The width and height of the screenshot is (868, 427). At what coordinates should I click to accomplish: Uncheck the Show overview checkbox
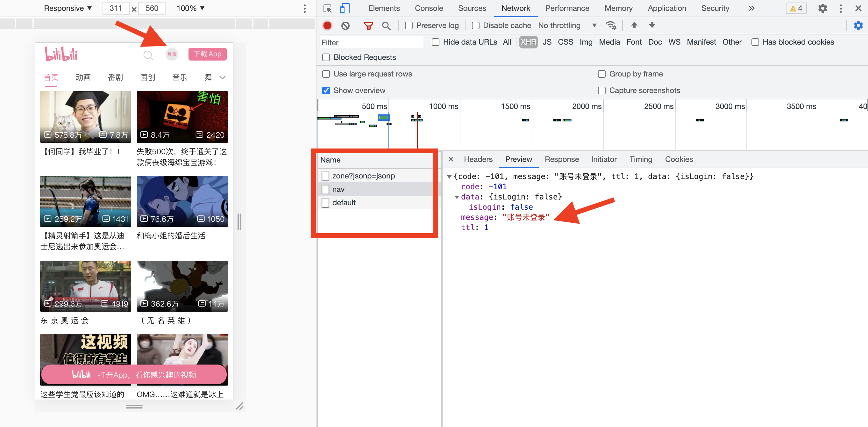[x=325, y=90]
